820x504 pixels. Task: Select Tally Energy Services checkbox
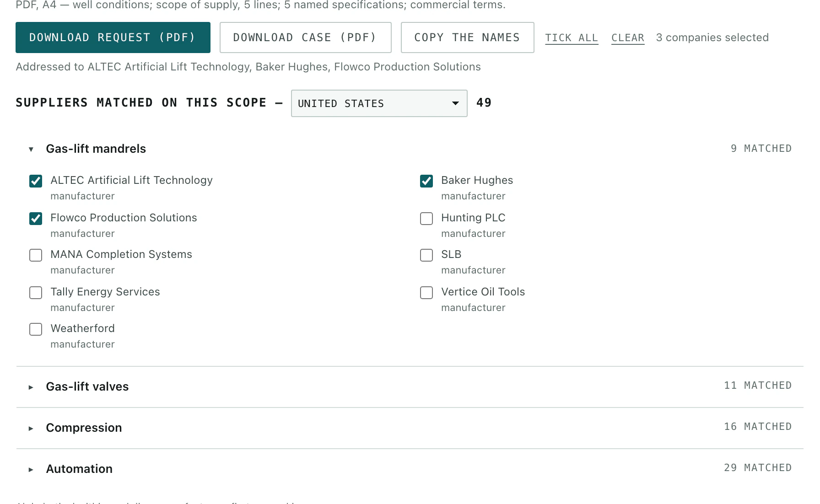(36, 293)
